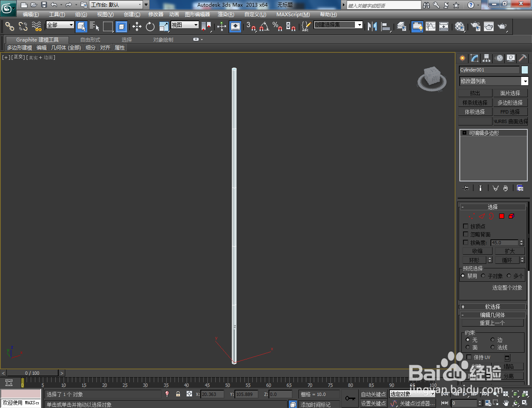Select the Select and Move tool
The width and height of the screenshot is (532, 408).
[137, 26]
